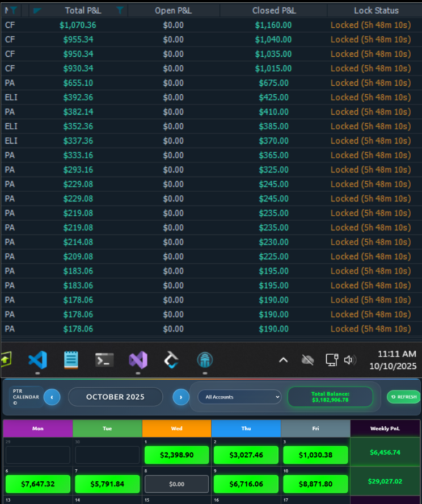Open October 10 cell showing $8,871.80
Image resolution: width=422 pixels, height=504 pixels.
pos(315,484)
